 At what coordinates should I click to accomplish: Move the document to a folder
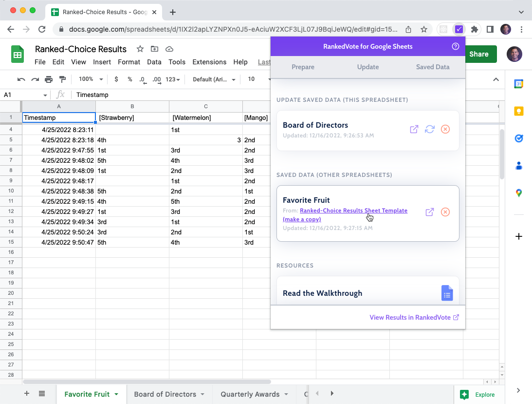coord(154,49)
